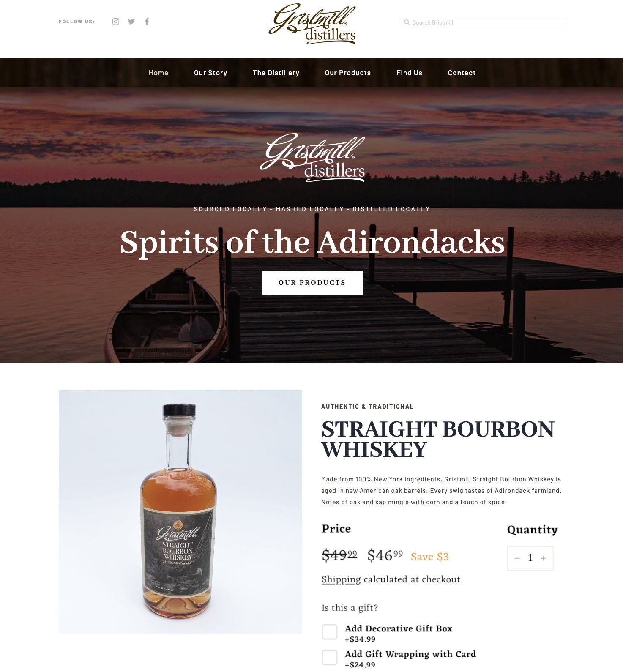Click the Gristmill Distillers header logo

[312, 24]
